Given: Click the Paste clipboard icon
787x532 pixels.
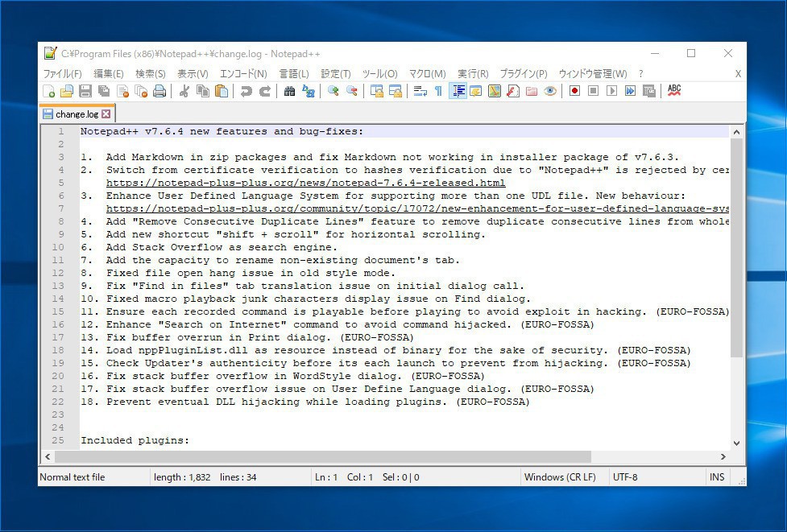Looking at the screenshot, I should (x=222, y=91).
